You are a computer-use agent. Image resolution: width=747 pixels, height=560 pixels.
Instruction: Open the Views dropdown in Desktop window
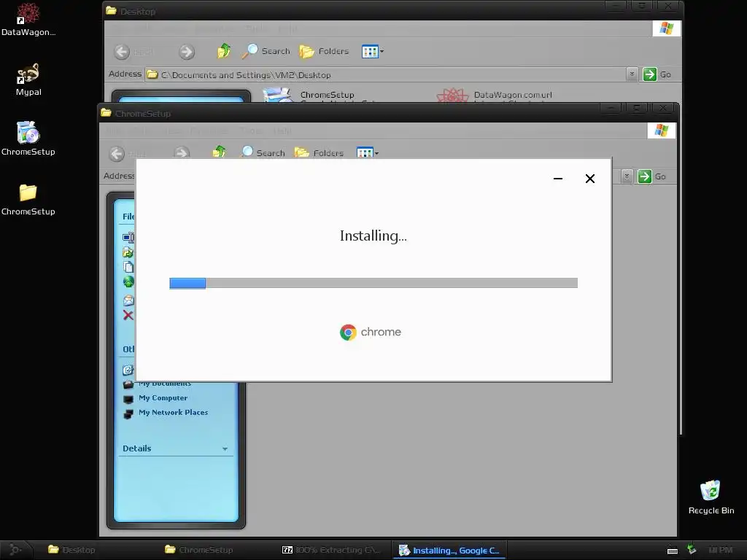pyautogui.click(x=373, y=51)
